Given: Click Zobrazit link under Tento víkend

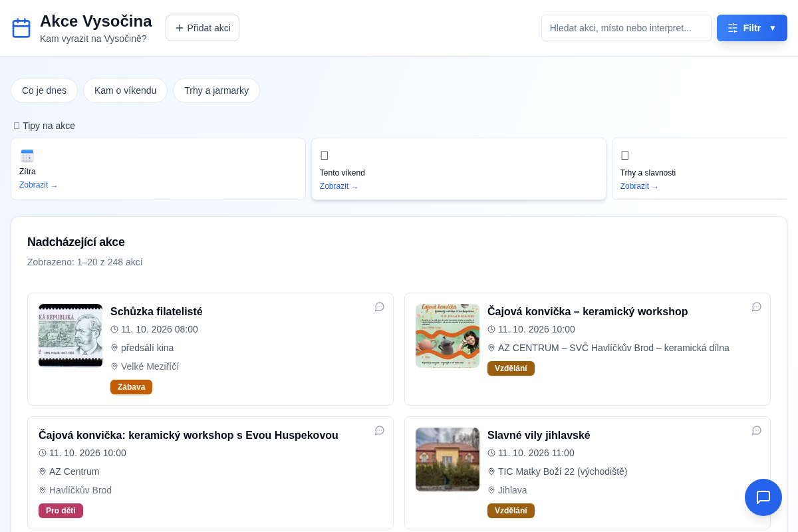Looking at the screenshot, I should [339, 186].
